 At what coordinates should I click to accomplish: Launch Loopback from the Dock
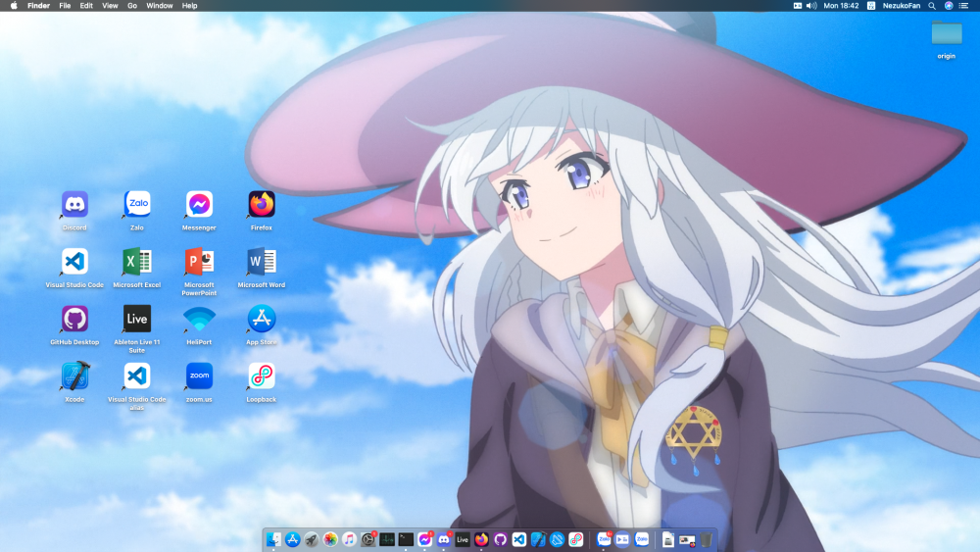[575, 539]
